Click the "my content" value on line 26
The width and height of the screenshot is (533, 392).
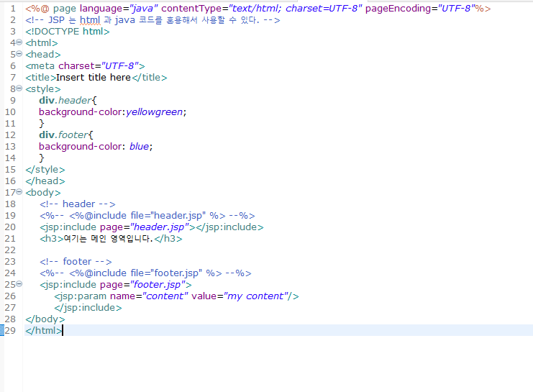tap(255, 296)
